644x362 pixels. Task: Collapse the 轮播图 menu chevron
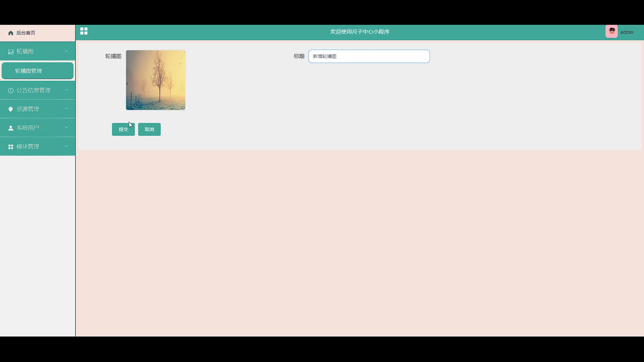click(66, 51)
